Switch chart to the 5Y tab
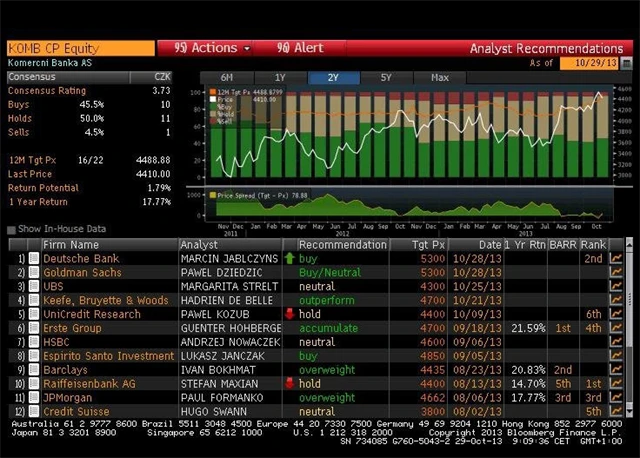 coord(386,77)
